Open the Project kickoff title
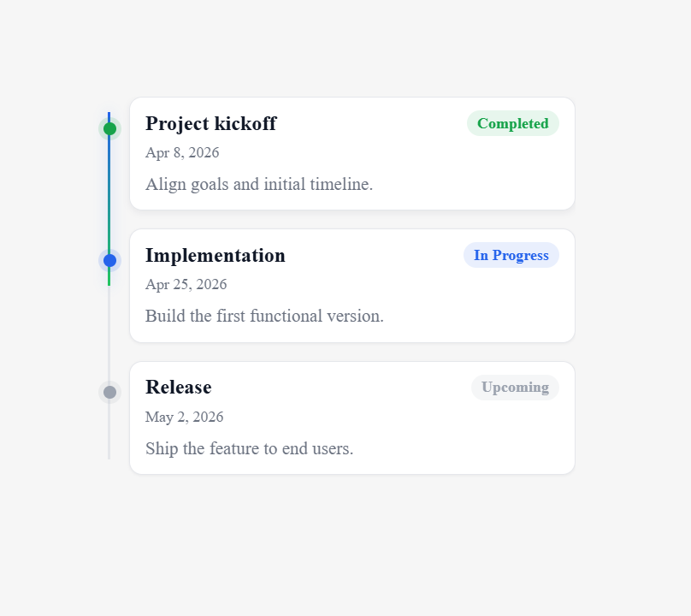 click(x=211, y=123)
